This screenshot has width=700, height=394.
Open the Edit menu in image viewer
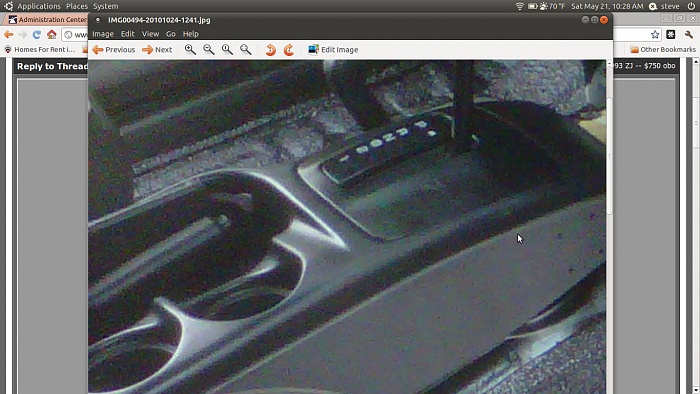tap(127, 34)
